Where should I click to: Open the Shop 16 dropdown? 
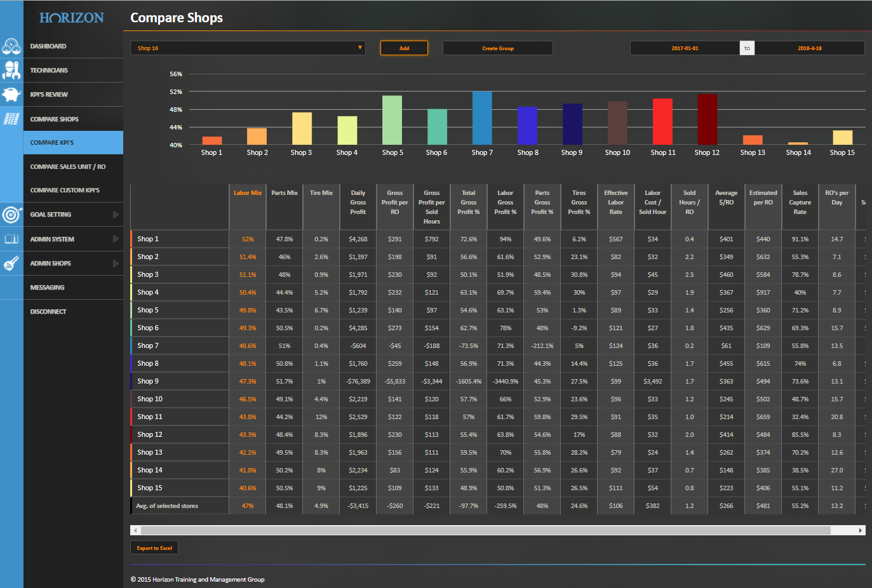coord(248,48)
